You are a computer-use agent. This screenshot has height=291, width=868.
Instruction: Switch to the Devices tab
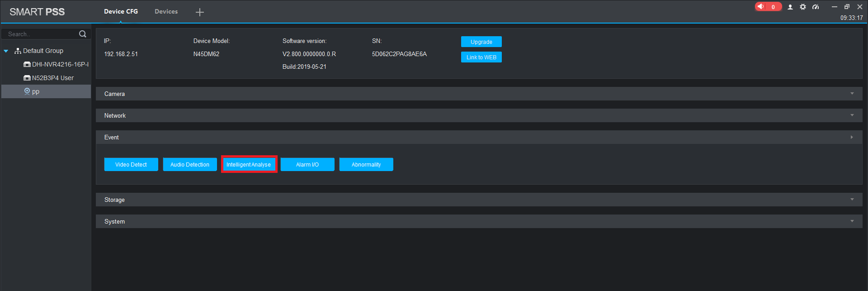click(x=166, y=11)
